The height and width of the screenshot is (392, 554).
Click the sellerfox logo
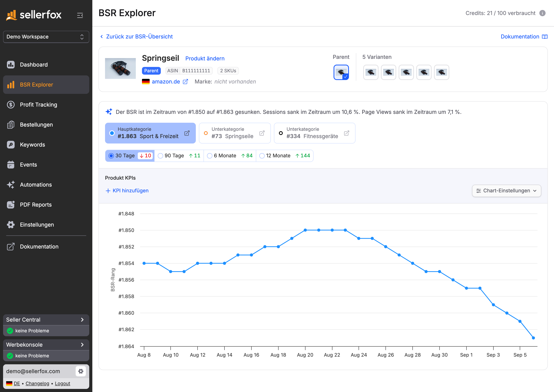pos(34,15)
